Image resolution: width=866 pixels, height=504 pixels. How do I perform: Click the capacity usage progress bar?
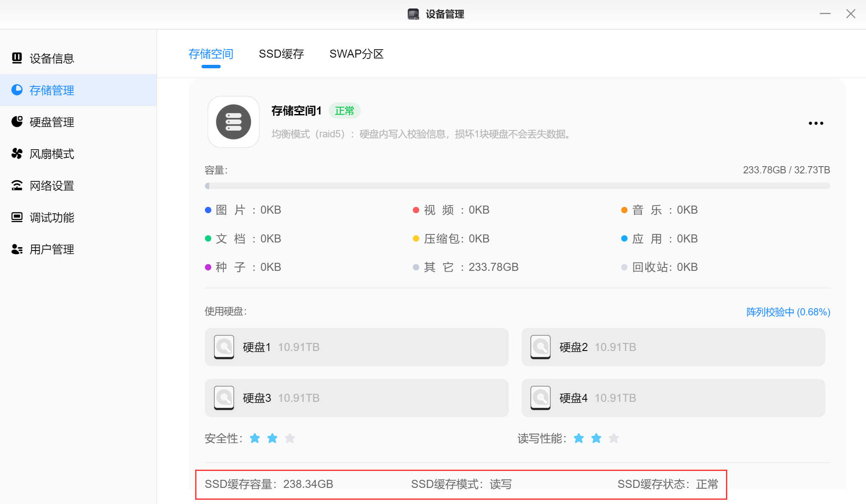tap(517, 186)
